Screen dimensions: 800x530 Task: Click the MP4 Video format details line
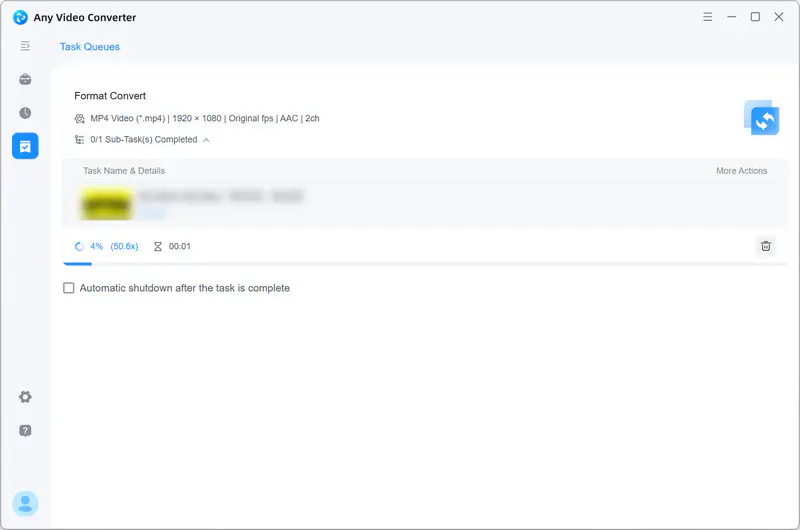tap(205, 118)
